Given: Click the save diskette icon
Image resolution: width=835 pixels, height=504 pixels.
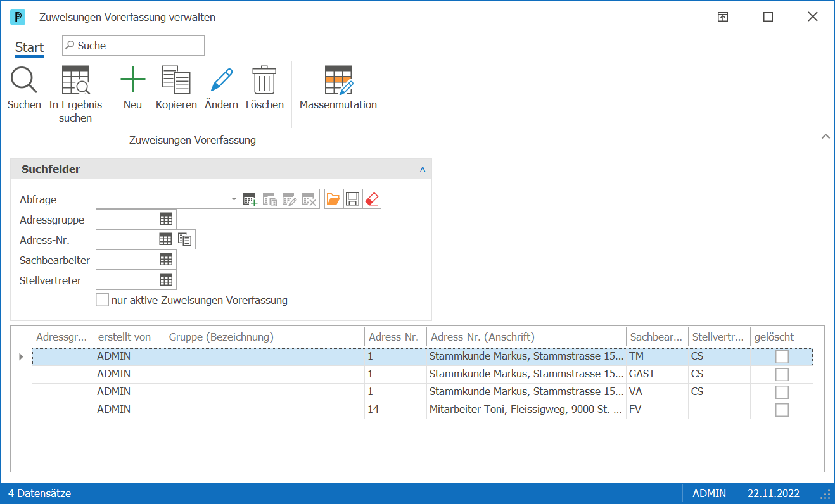Looking at the screenshot, I should [353, 199].
